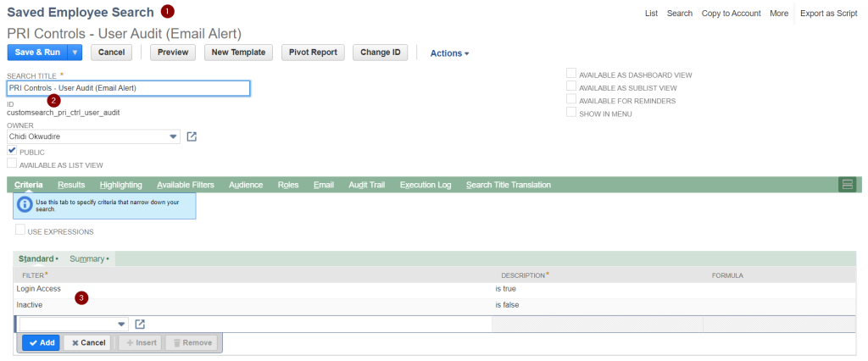Viewport: 868px width, 361px height.
Task: Click Copy to Account link
Action: click(732, 14)
